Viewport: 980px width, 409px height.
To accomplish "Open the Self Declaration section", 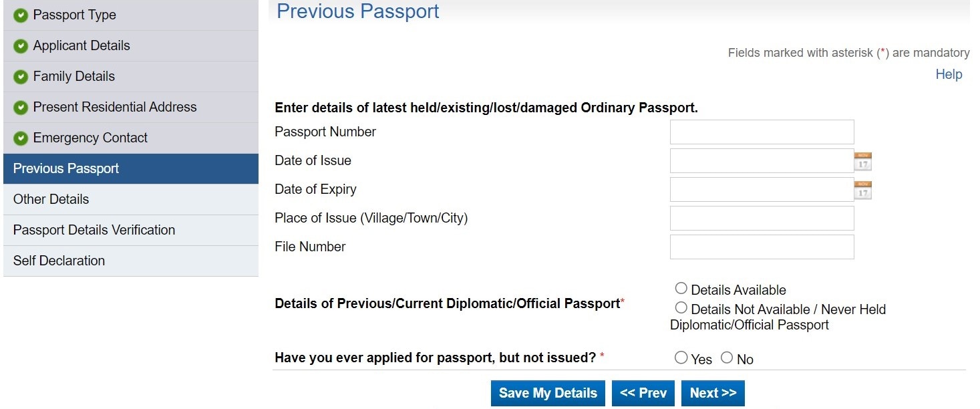I will 59,261.
